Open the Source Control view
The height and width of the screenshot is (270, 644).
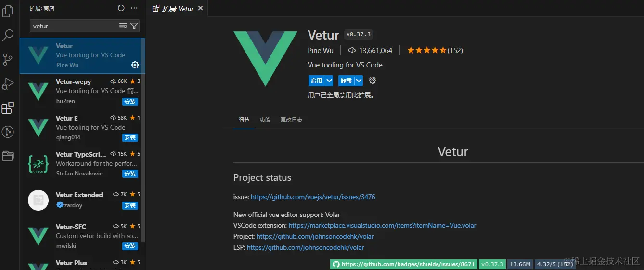pos(8,59)
